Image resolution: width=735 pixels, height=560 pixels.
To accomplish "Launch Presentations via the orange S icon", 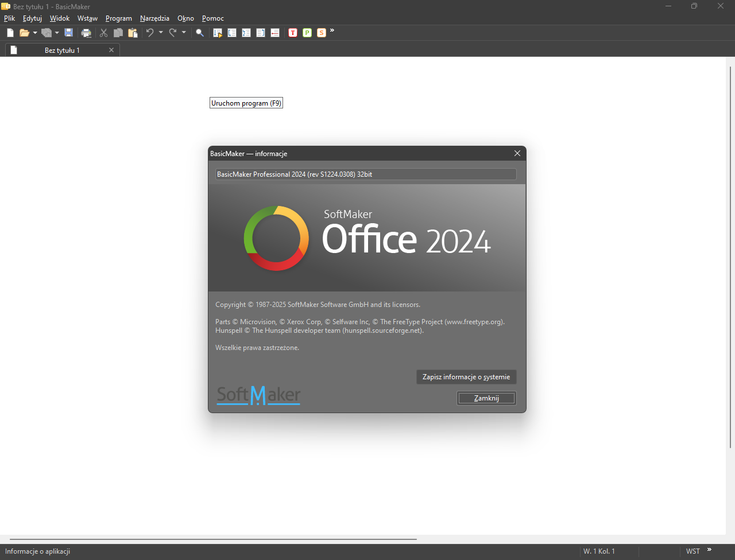I will tap(322, 33).
